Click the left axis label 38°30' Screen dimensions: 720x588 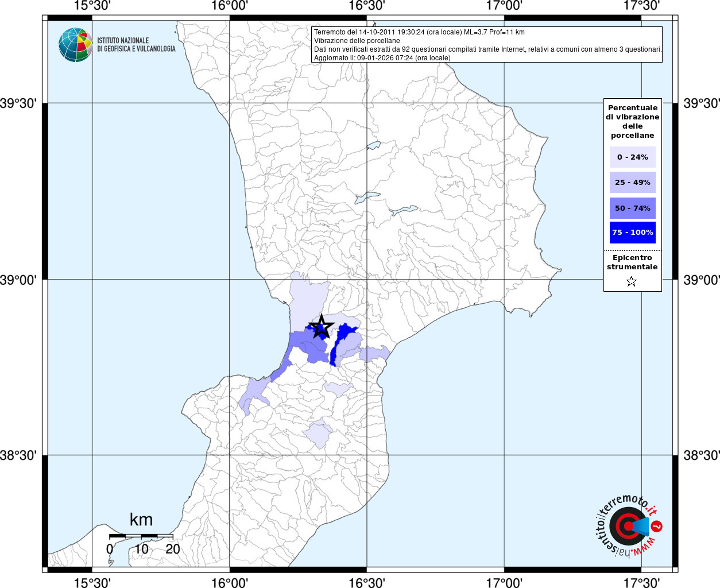(18, 456)
